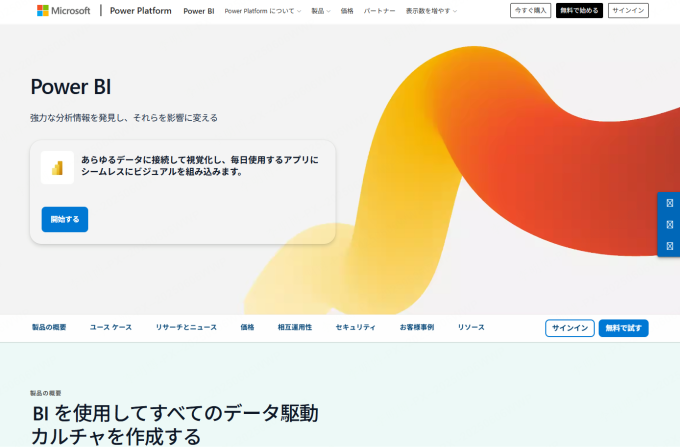
Task: Click the black 無料で始める button
Action: pyautogui.click(x=579, y=10)
